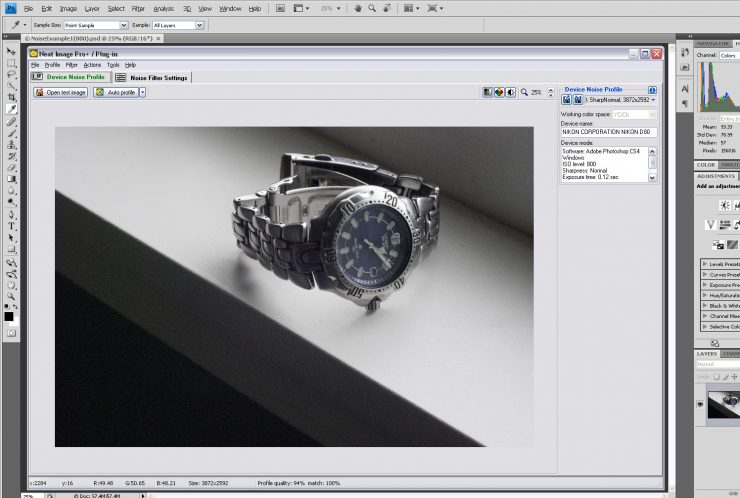Click the Device name input field
The image size is (740, 498).
coord(609,132)
